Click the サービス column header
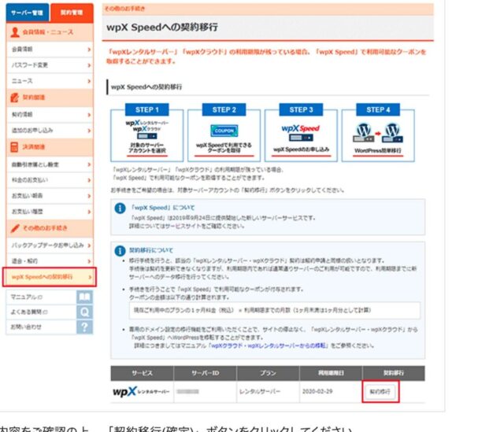The image size is (504, 432). pyautogui.click(x=142, y=373)
